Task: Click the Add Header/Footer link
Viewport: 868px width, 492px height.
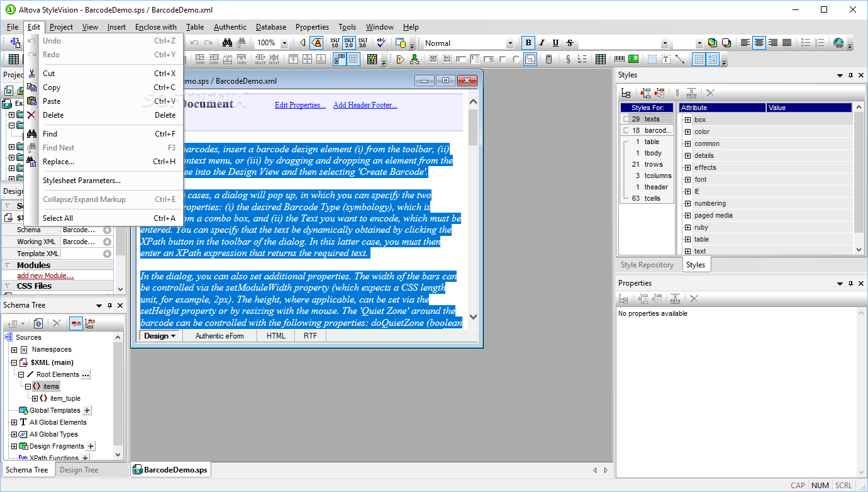Action: point(365,105)
